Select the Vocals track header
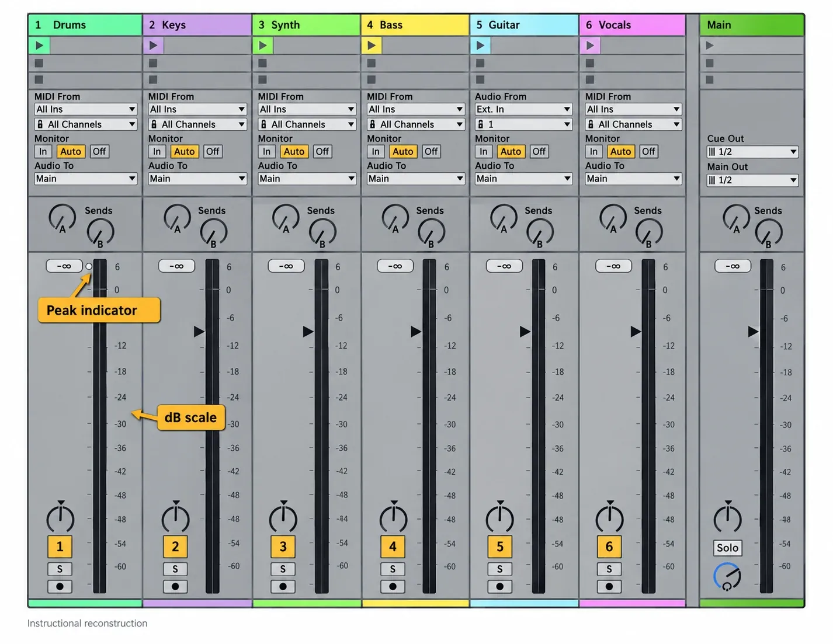 632,25
